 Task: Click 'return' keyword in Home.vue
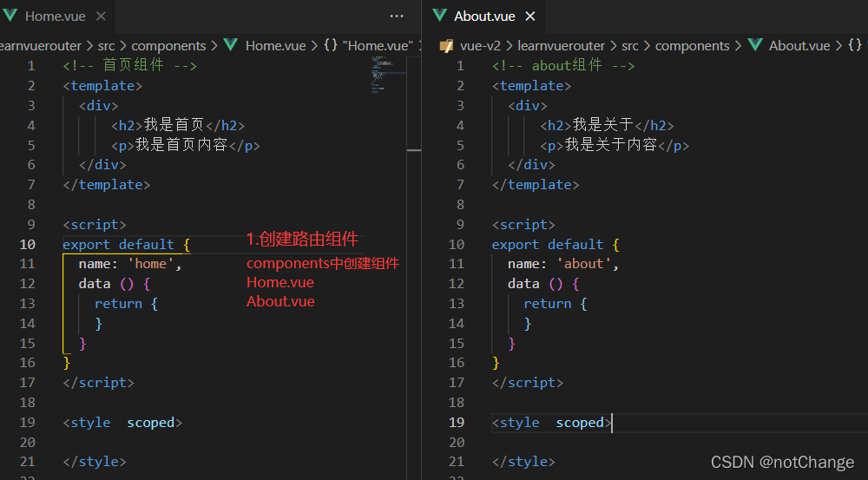[118, 304]
